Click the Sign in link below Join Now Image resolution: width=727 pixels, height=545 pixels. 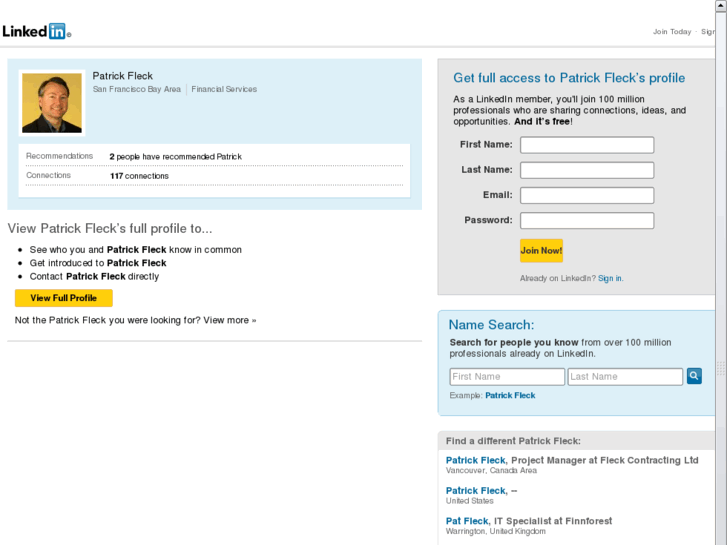tap(610, 278)
